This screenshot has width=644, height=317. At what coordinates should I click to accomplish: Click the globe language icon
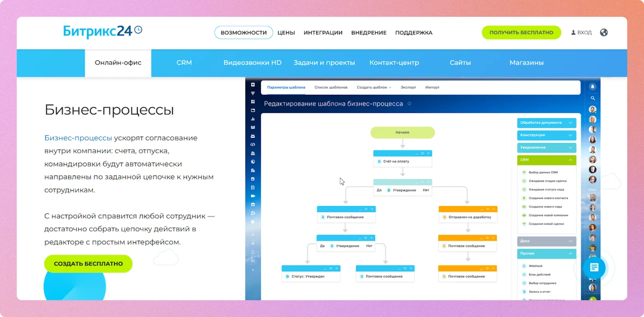point(604,33)
